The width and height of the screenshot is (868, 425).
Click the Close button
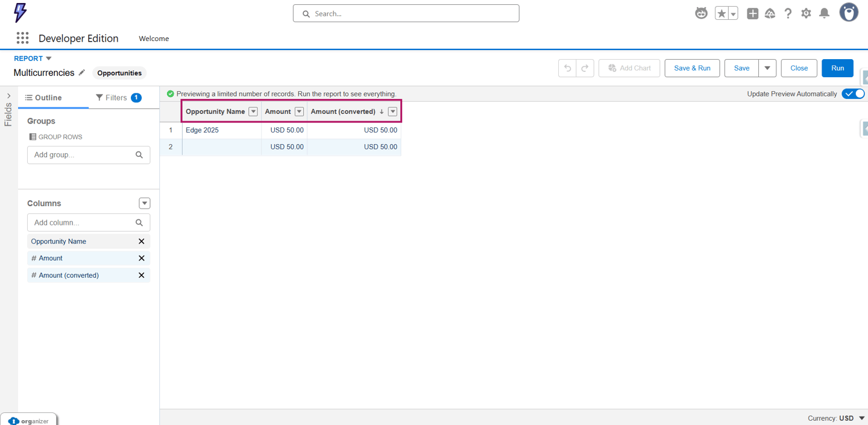pos(799,68)
